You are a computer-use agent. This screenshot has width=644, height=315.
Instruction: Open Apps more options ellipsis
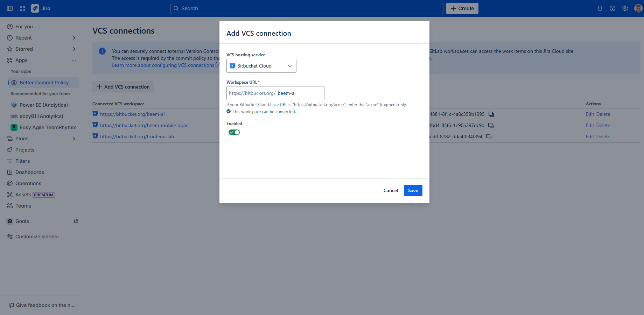pyautogui.click(x=74, y=60)
